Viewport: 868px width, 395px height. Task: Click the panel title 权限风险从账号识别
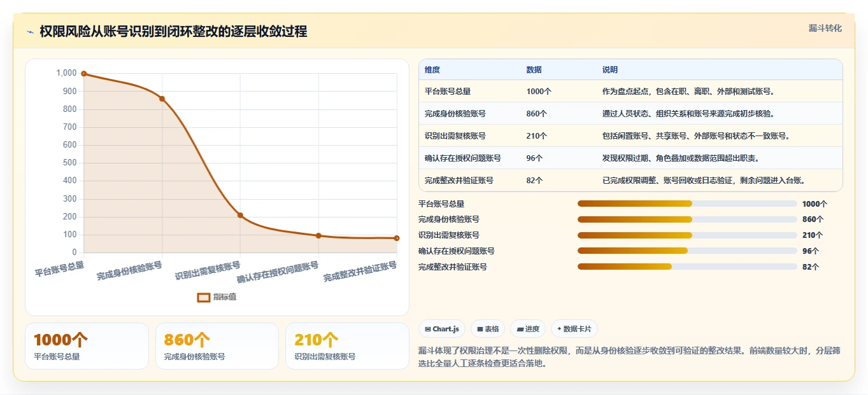tap(173, 32)
